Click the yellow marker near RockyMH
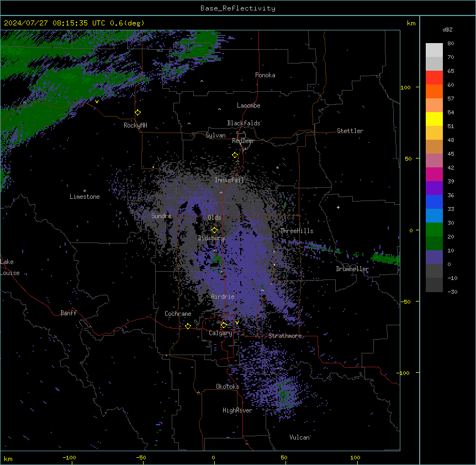The width and height of the screenshot is (476, 465). (138, 113)
